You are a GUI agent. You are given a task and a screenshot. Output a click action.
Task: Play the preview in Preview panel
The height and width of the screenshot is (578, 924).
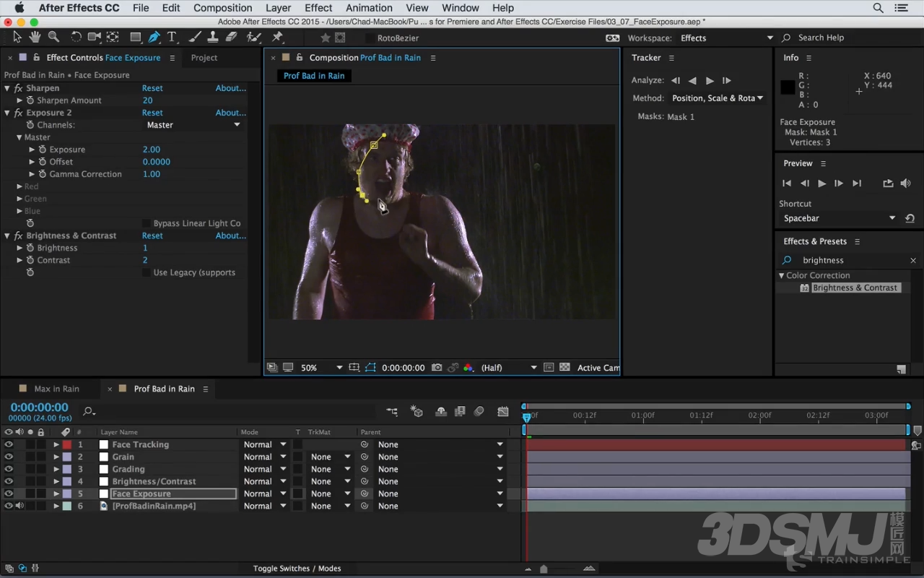821,184
